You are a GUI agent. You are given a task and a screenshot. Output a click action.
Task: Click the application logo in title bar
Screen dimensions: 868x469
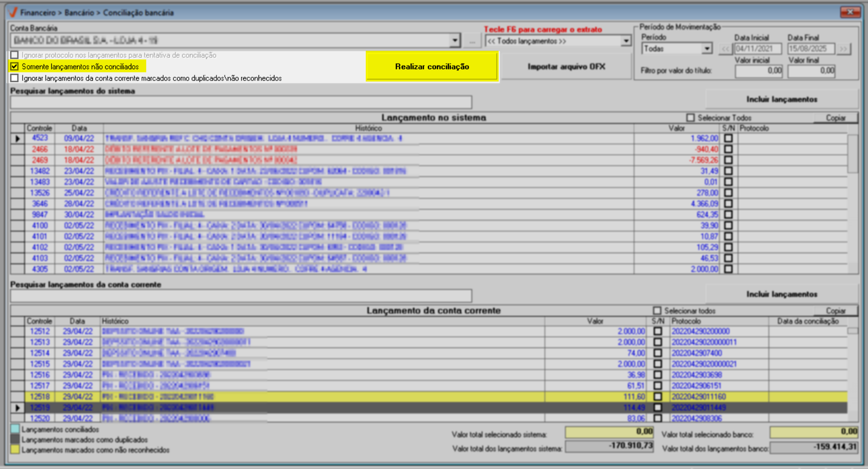(x=13, y=12)
